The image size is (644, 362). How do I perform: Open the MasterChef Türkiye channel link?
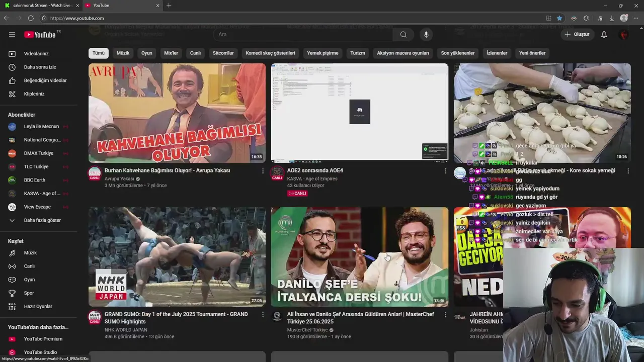307,330
